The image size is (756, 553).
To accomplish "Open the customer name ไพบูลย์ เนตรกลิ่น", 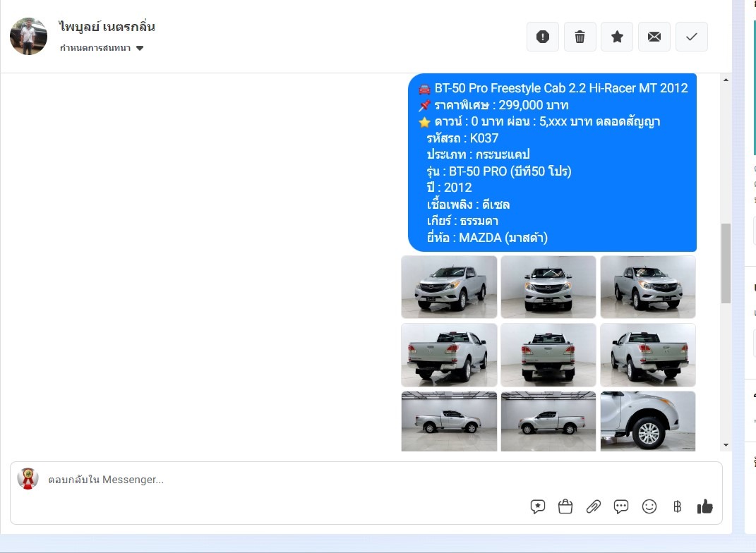I will [107, 27].
